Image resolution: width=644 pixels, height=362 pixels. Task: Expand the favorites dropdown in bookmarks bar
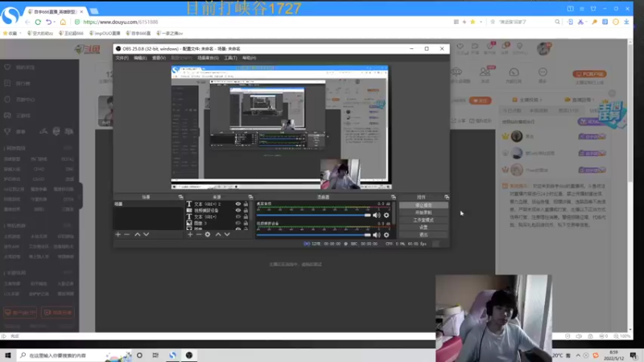tap(19, 33)
